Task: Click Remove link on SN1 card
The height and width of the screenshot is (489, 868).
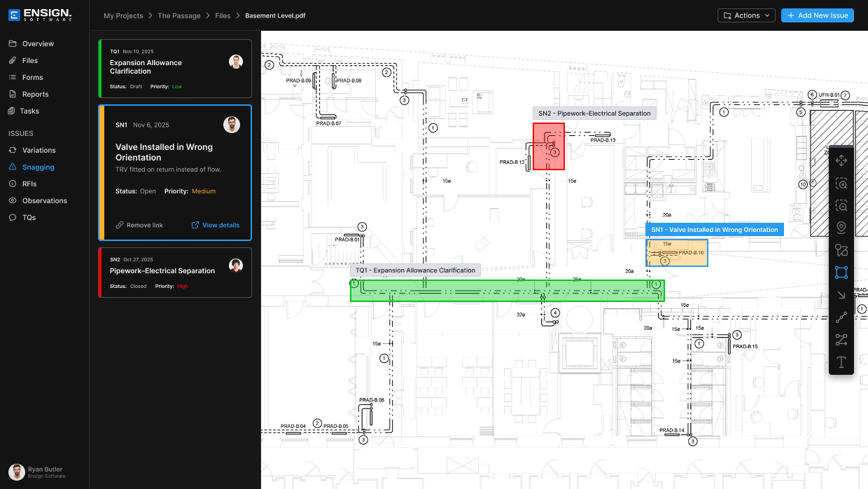Action: point(139,225)
